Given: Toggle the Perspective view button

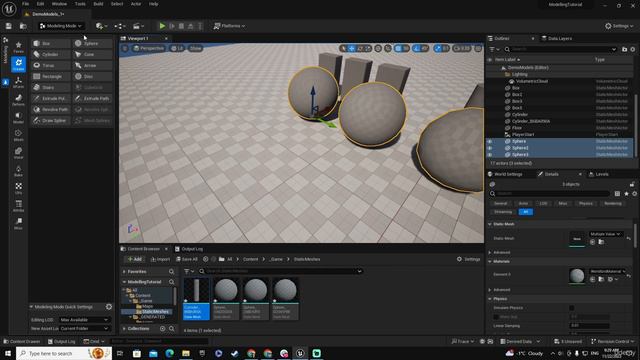Looking at the screenshot, I should pos(149,48).
